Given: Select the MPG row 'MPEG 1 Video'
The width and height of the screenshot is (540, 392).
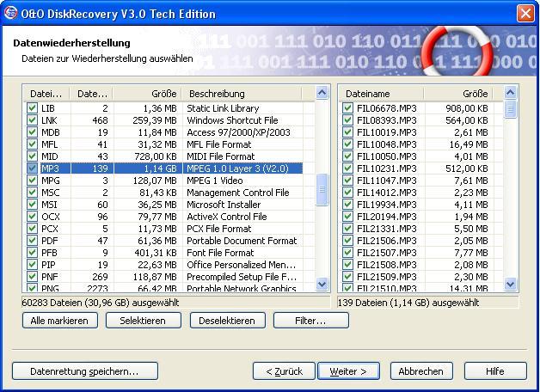Looking at the screenshot, I should point(163,181).
